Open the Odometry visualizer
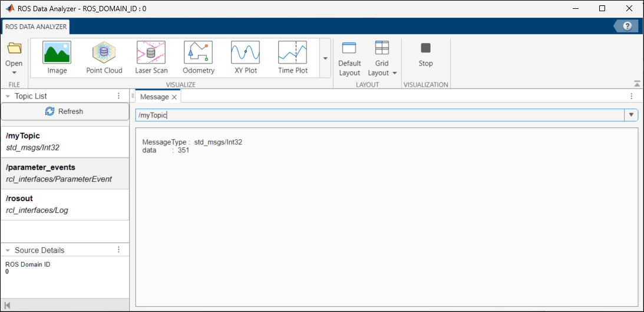 pyautogui.click(x=199, y=58)
